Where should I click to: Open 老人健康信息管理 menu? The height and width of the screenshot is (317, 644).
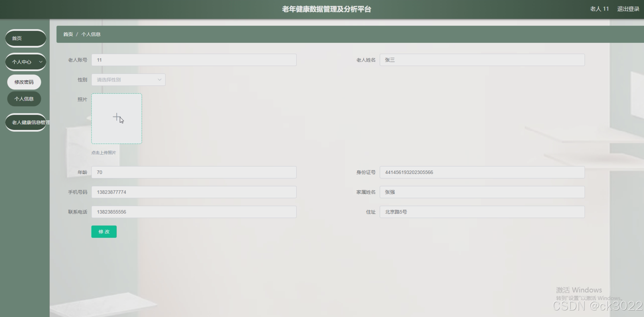[x=26, y=122]
